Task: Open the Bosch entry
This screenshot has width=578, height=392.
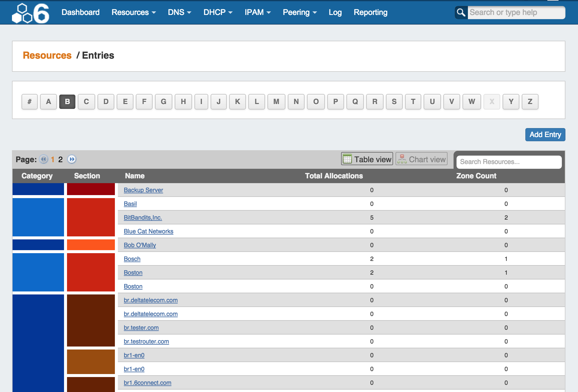Action: [132, 259]
